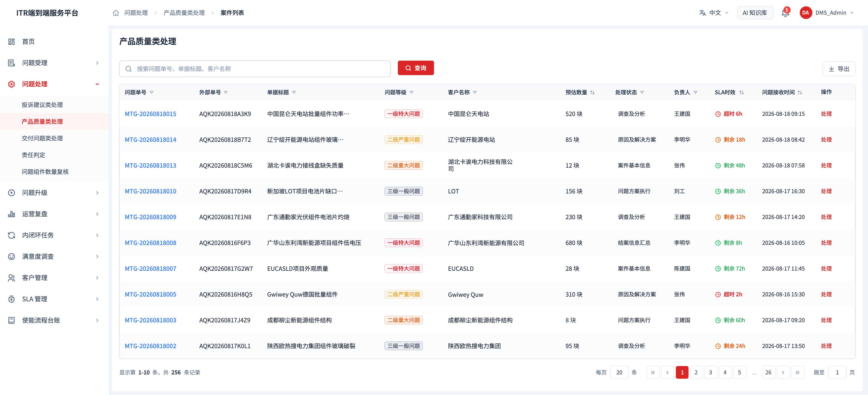Go to next page arrow

(x=783, y=372)
